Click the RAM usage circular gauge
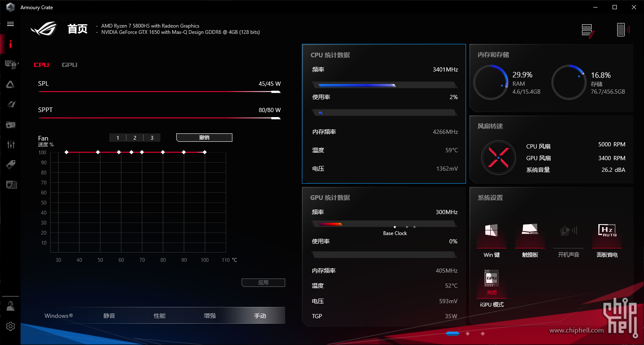The image size is (644, 345). [491, 82]
